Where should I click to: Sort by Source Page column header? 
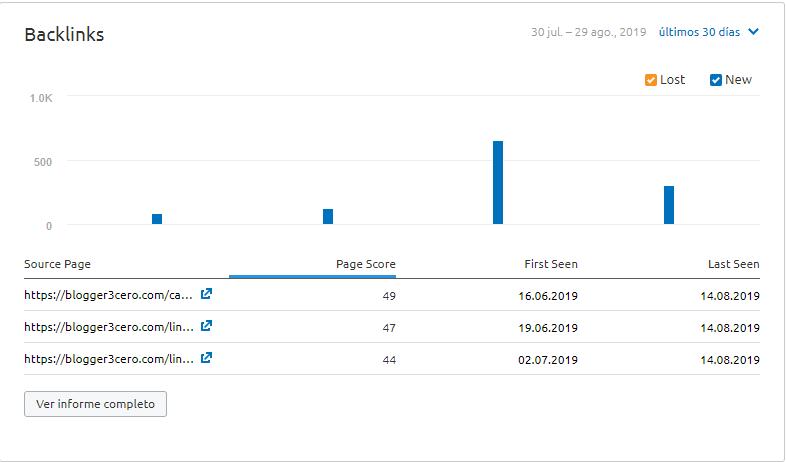click(57, 264)
